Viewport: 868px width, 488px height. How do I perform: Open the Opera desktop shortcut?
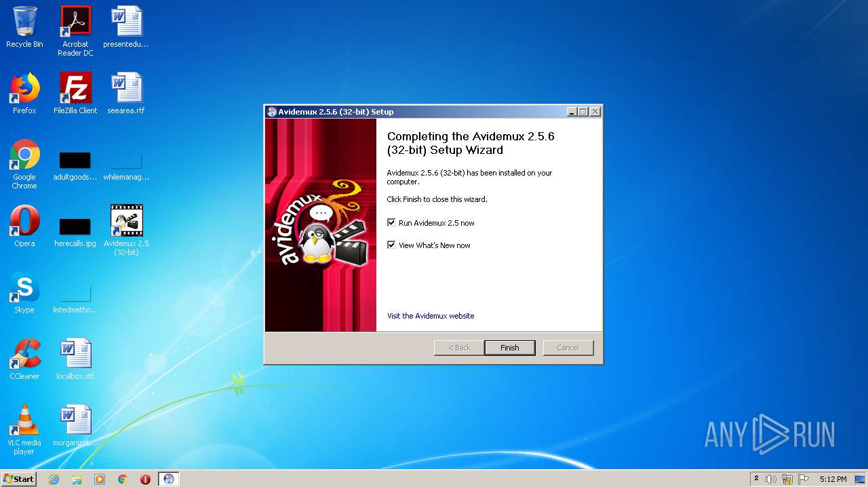click(x=24, y=226)
